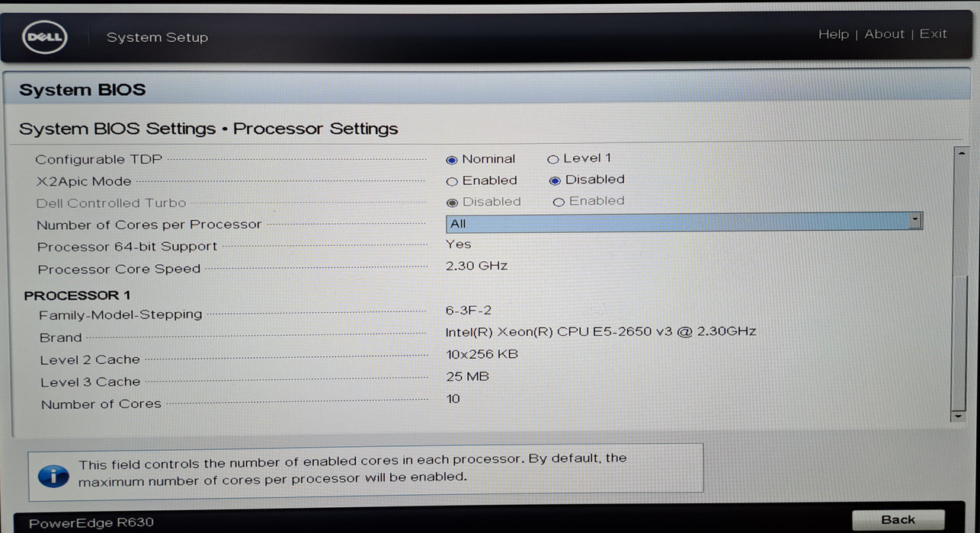Screen dimensions: 980x533
Task: Click the System Setup title
Action: pyautogui.click(x=157, y=37)
